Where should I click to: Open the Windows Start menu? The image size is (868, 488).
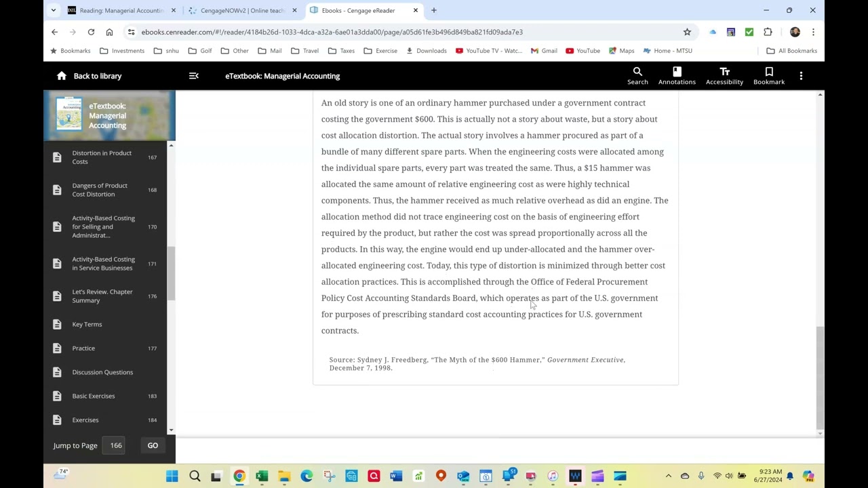click(172, 476)
